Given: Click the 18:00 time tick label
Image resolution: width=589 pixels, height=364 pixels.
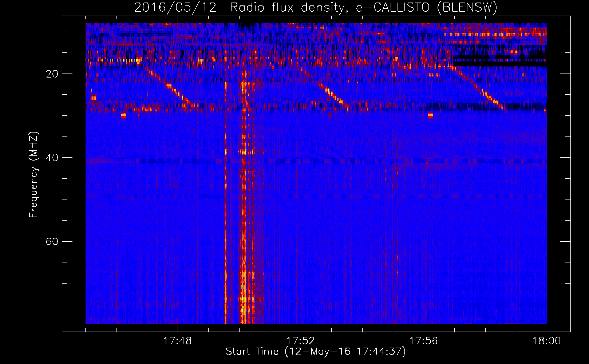Looking at the screenshot, I should (x=547, y=341).
